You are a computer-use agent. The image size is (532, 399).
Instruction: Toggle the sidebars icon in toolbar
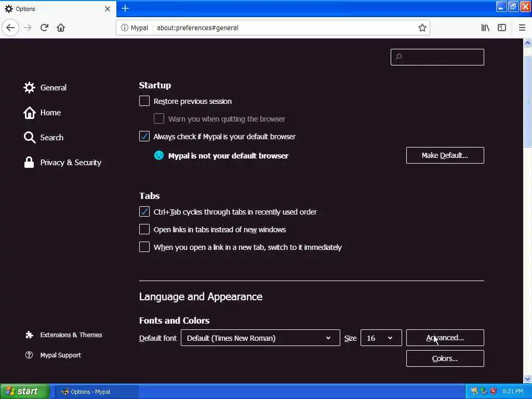point(502,28)
